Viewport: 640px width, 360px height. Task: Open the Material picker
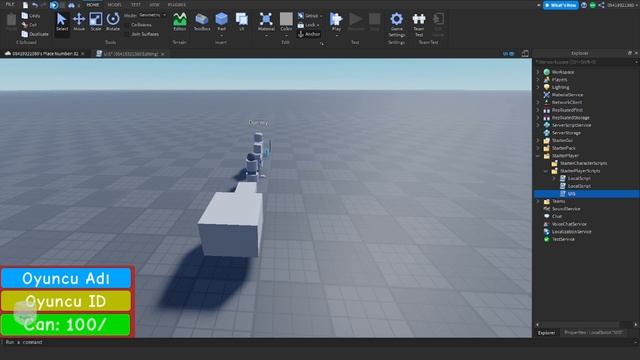(x=266, y=22)
